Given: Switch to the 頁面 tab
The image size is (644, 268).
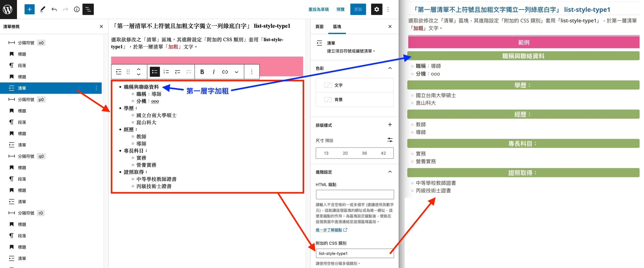Looking at the screenshot, I should pos(319,27).
